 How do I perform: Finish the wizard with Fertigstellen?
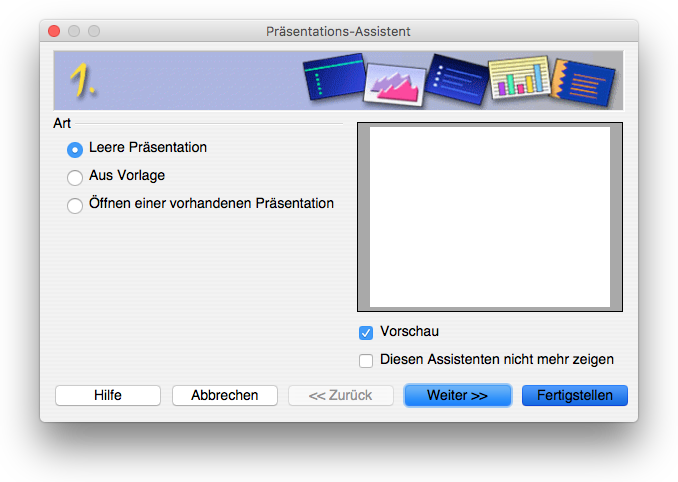coord(575,395)
